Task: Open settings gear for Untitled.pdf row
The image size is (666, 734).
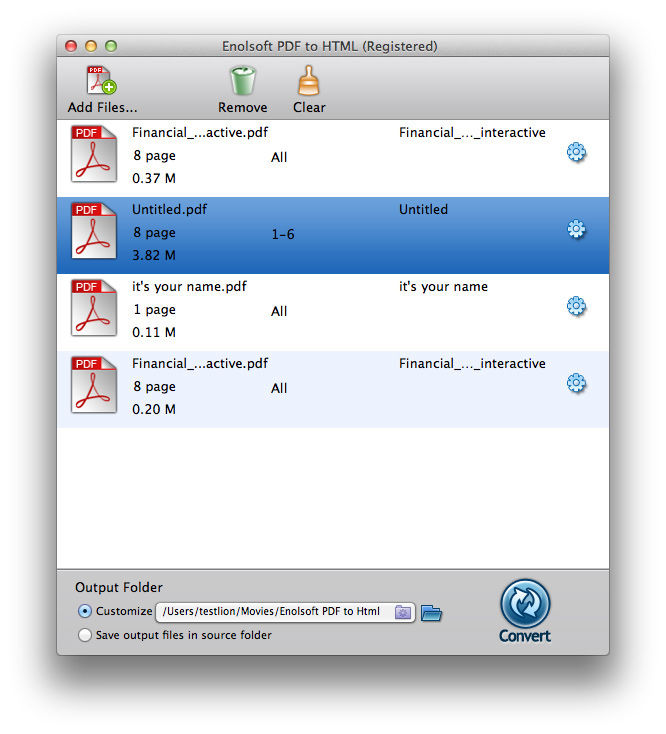Action: (576, 229)
